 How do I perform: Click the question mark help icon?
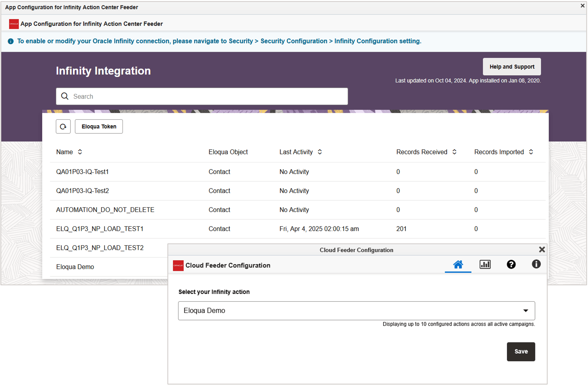[511, 265]
